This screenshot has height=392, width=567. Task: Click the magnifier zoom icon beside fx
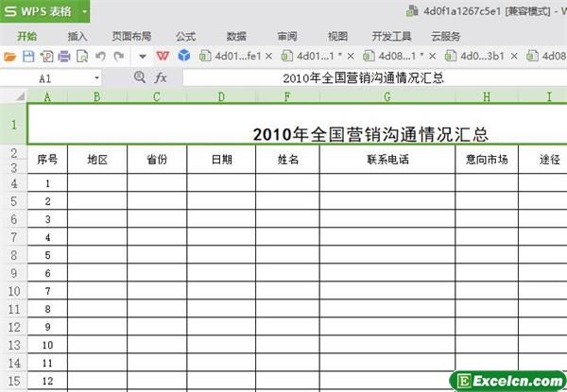pyautogui.click(x=140, y=77)
